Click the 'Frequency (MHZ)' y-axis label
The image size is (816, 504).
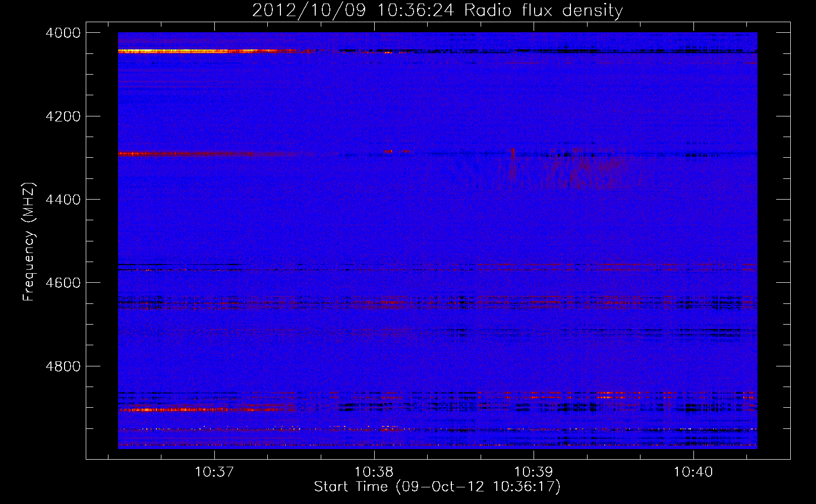point(29,242)
